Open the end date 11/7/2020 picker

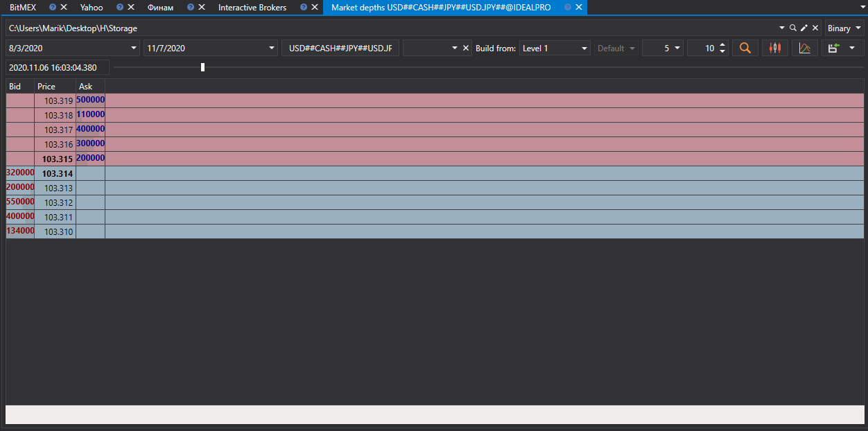pos(210,49)
